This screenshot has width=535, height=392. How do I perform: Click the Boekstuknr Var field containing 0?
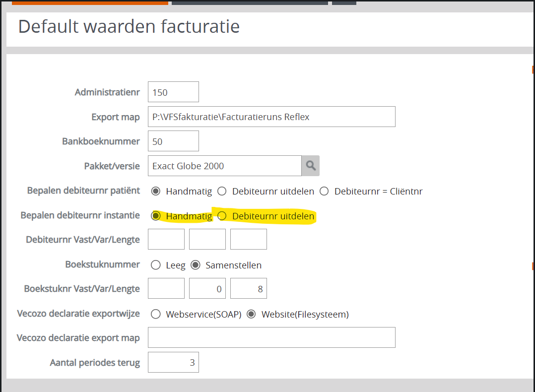click(x=207, y=288)
